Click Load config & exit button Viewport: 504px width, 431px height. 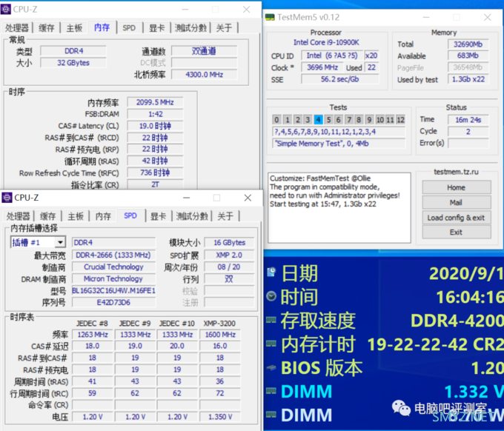[x=456, y=218]
